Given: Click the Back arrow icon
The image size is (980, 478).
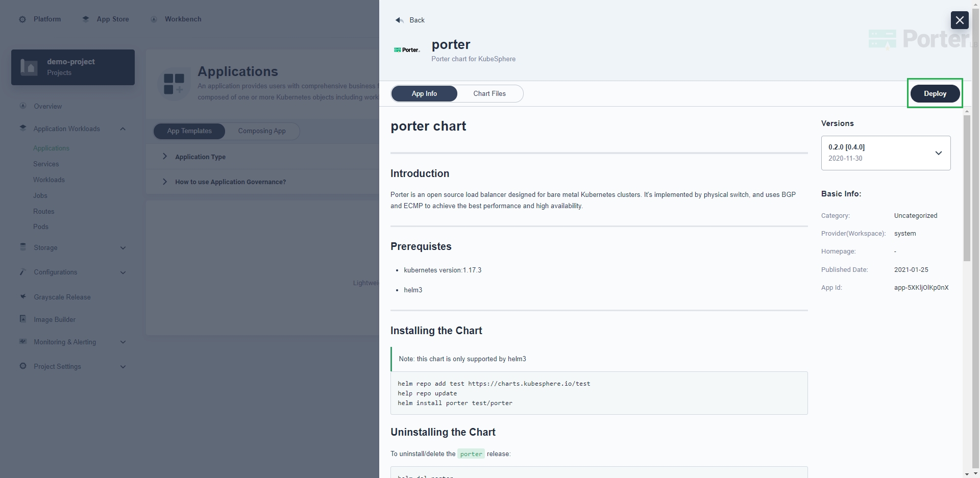Looking at the screenshot, I should (400, 20).
